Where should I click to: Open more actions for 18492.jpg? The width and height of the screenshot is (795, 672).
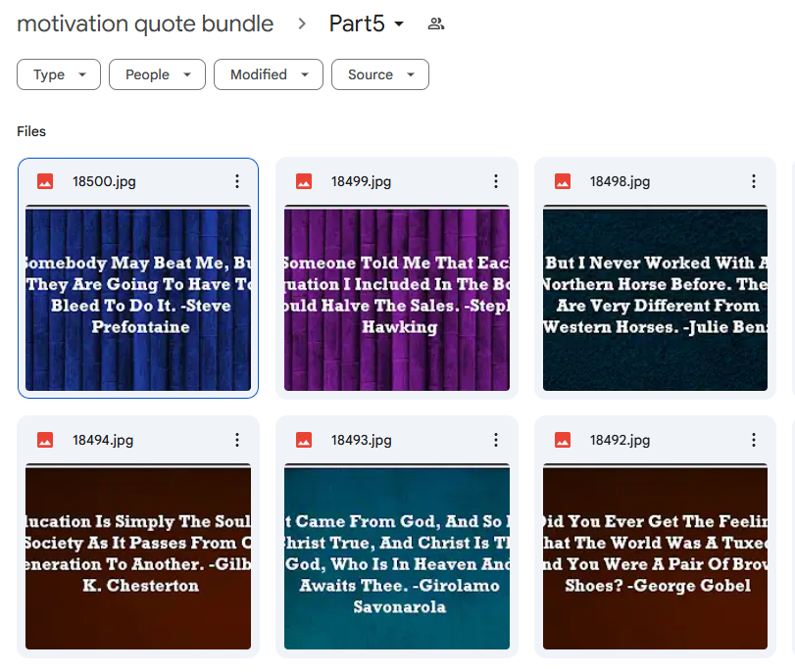[754, 440]
